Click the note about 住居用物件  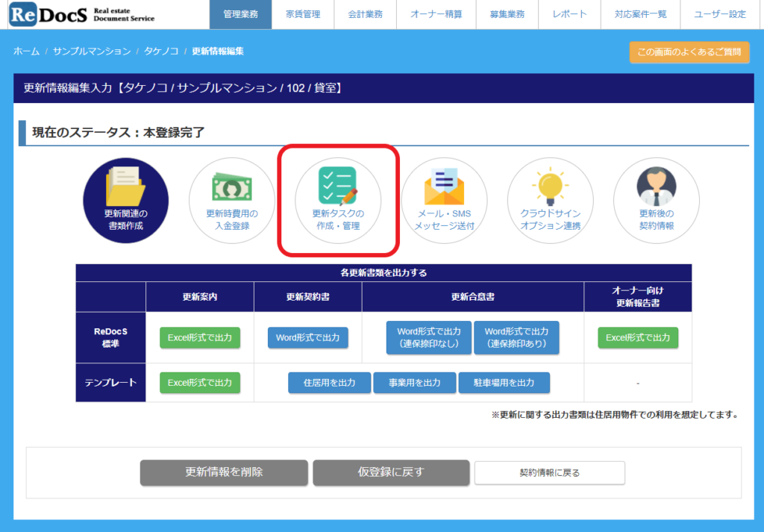pos(616,415)
